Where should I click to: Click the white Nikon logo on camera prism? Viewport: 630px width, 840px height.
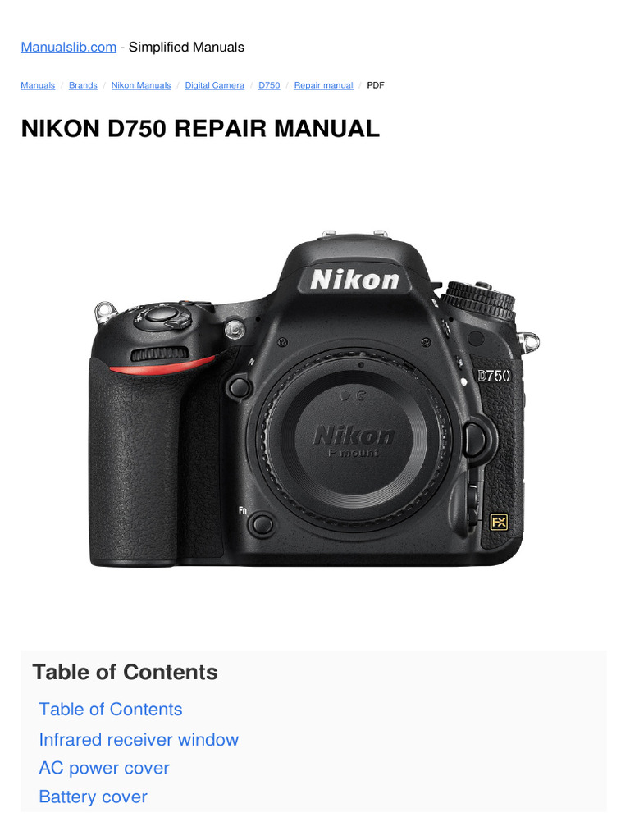354,280
